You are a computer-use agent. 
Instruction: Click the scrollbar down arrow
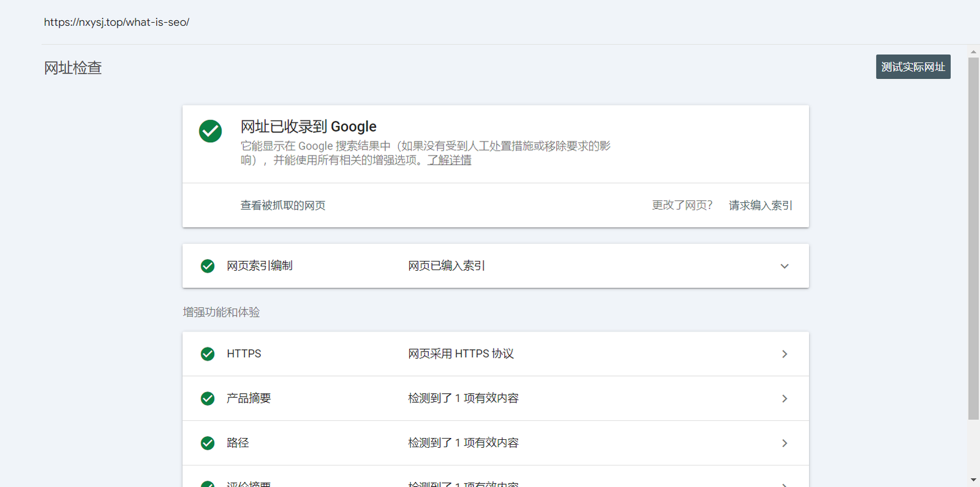[973, 480]
